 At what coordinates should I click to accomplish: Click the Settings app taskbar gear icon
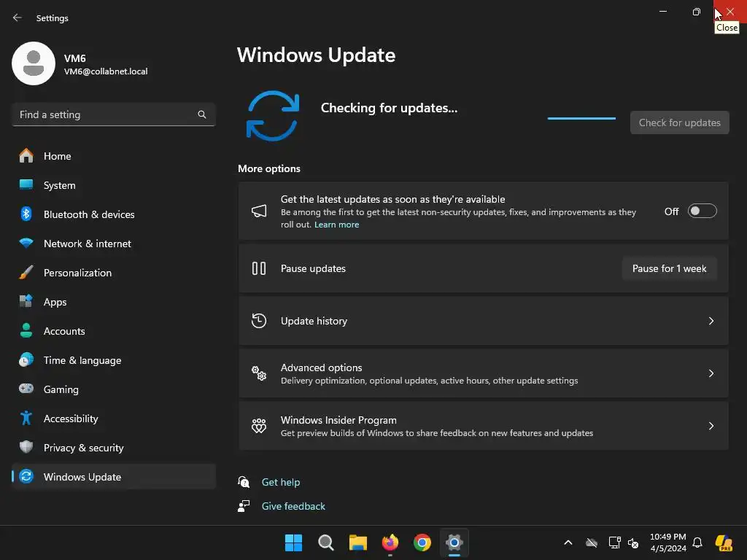[x=454, y=542]
